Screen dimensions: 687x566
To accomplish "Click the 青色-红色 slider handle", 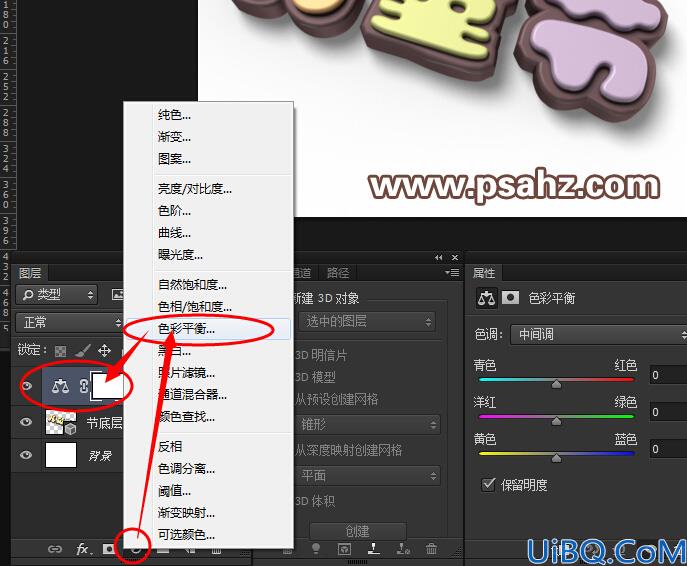I will click(x=556, y=384).
